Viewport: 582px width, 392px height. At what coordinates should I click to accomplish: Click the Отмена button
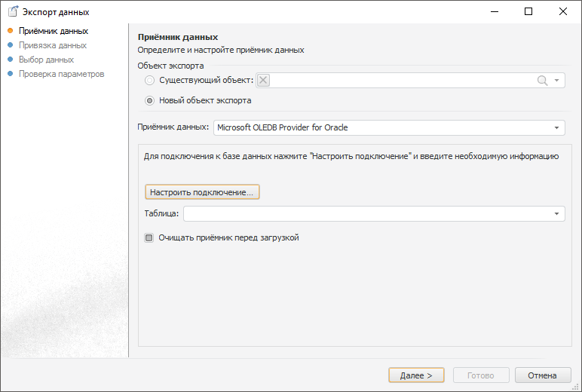[543, 375]
